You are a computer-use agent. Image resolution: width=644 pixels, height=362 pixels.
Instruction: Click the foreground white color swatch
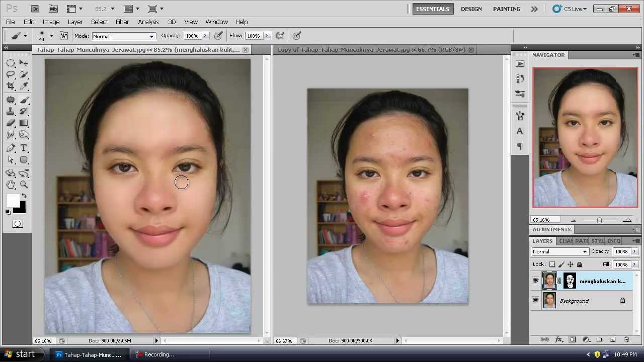(13, 201)
